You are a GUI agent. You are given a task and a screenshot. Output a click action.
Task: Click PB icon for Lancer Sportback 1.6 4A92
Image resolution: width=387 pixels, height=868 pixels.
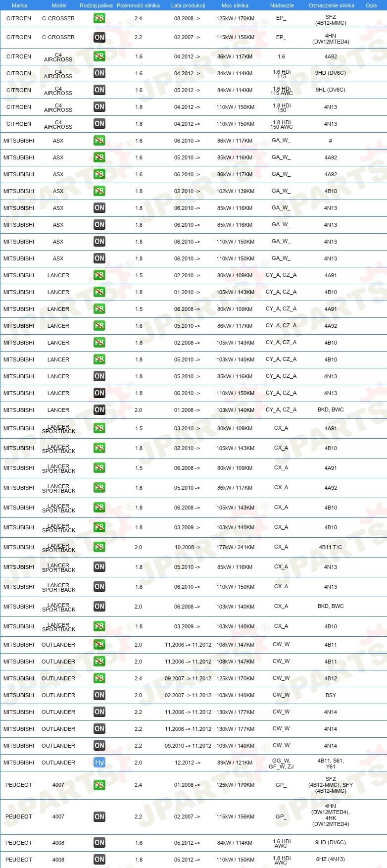click(99, 488)
